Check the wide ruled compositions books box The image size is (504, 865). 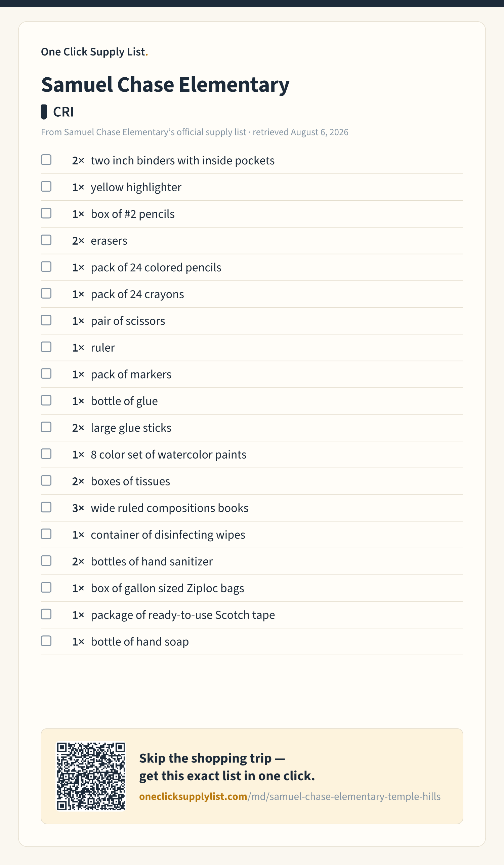(46, 507)
